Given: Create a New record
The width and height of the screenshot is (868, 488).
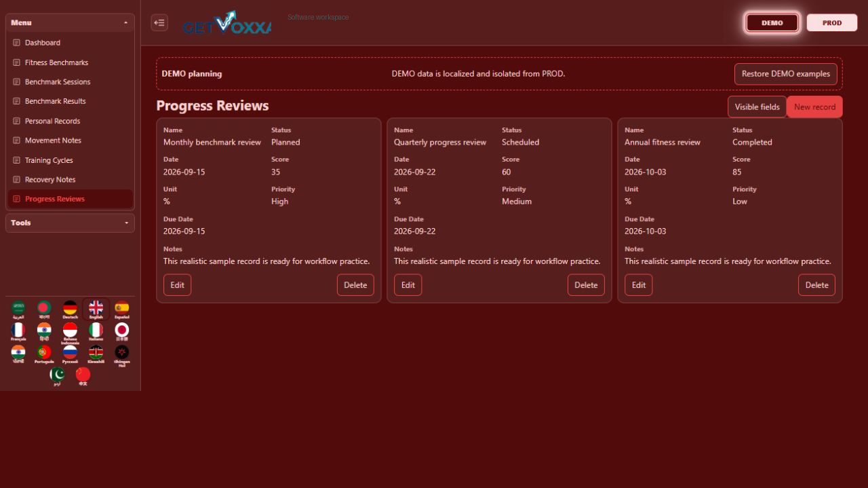Looking at the screenshot, I should 814,107.
